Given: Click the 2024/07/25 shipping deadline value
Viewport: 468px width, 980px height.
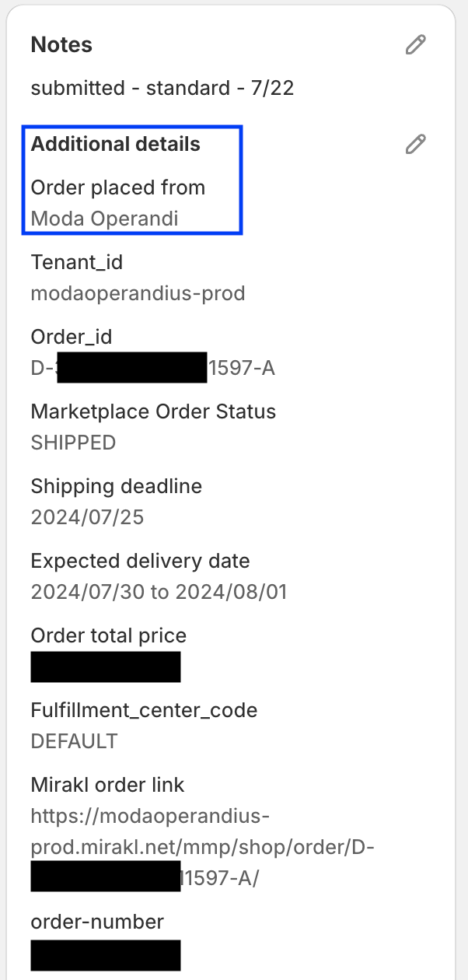Looking at the screenshot, I should (x=87, y=517).
